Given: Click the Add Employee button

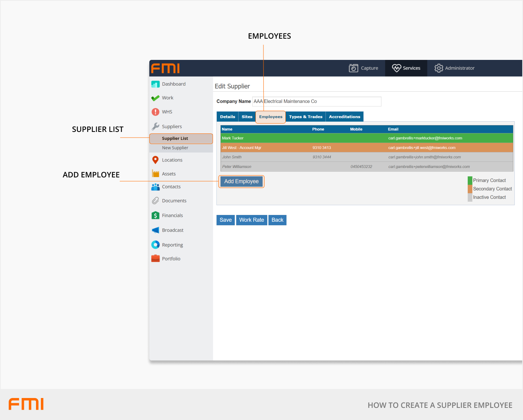Looking at the screenshot, I should point(241,182).
